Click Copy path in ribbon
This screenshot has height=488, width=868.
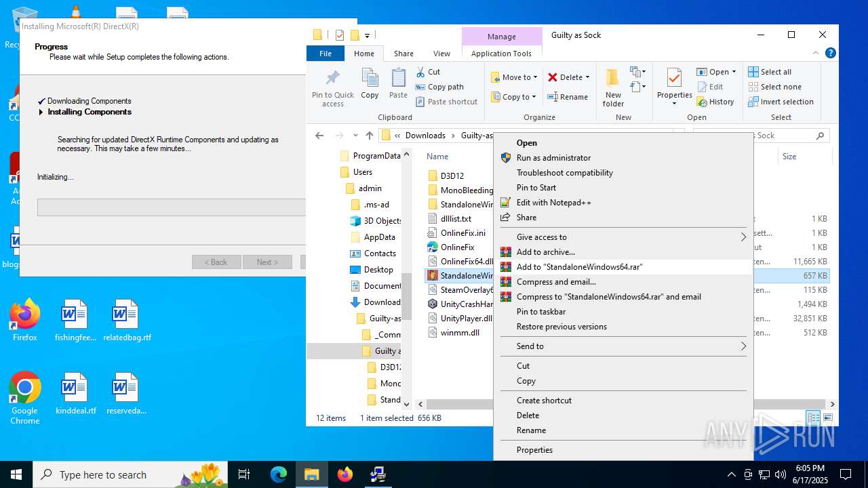tap(439, 87)
